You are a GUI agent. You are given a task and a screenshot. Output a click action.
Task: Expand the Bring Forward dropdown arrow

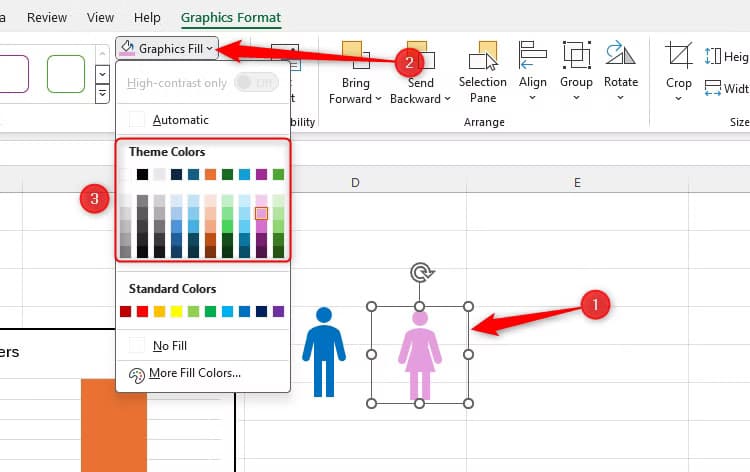pyautogui.click(x=378, y=99)
